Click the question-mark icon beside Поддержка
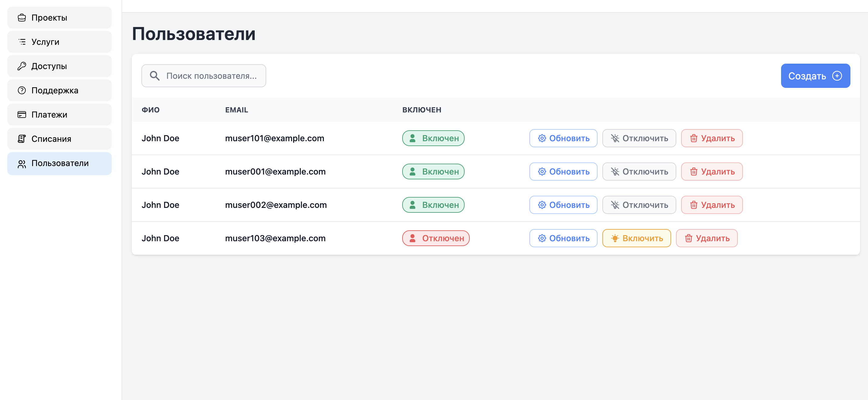868x400 pixels. [x=22, y=90]
